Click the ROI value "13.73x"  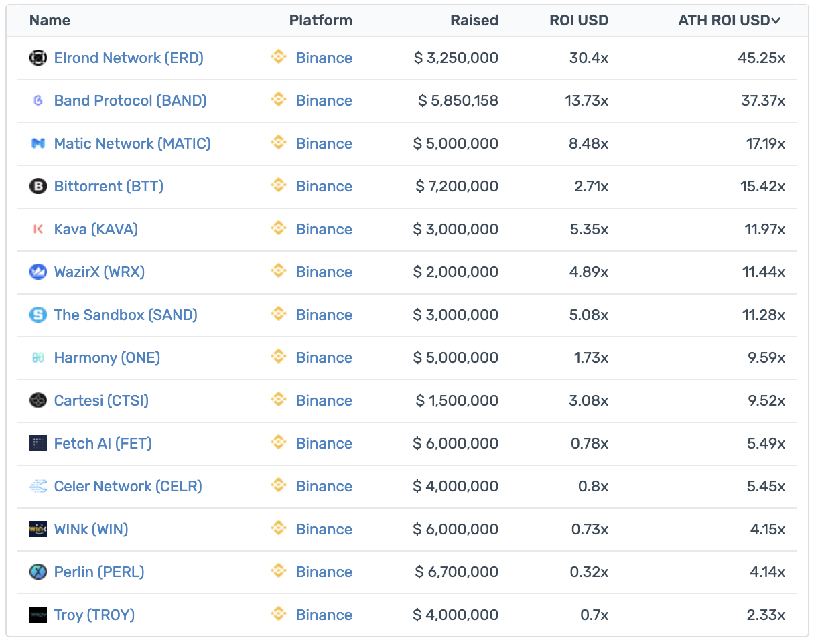[587, 100]
